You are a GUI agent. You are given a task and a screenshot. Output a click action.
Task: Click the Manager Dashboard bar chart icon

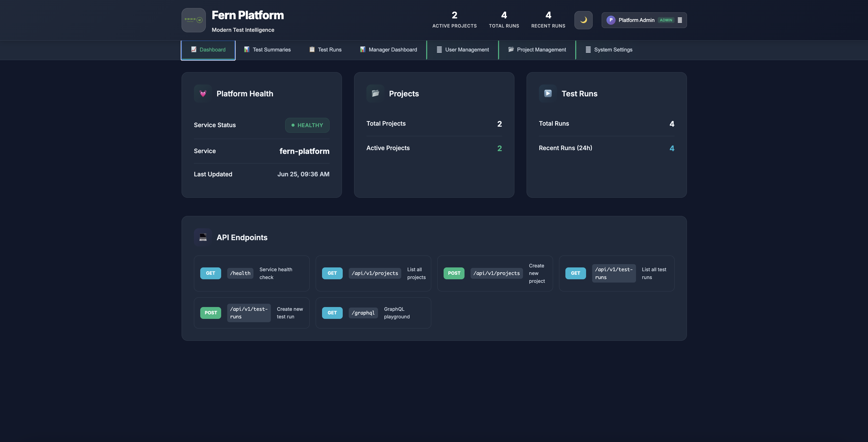[x=363, y=49]
